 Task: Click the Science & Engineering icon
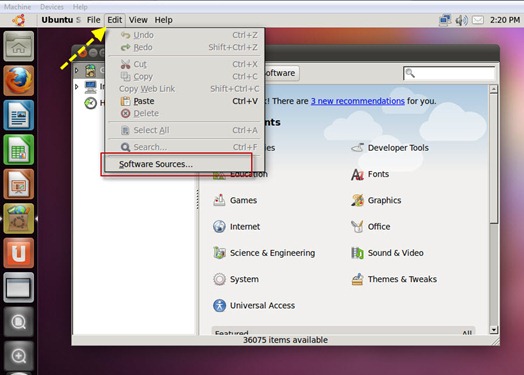[x=219, y=253]
